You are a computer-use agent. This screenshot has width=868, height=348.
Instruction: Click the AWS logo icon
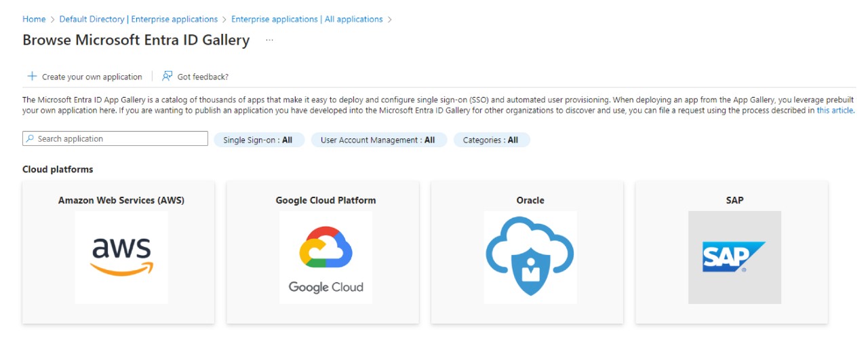point(121,257)
